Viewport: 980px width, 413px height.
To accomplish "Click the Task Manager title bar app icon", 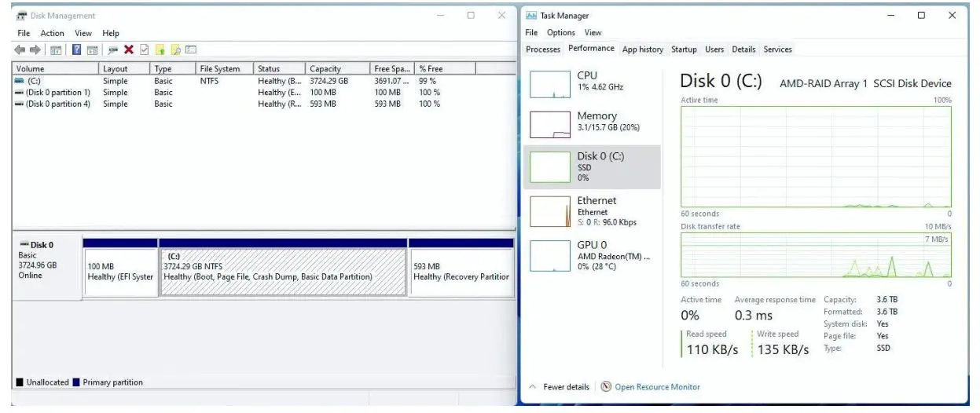I will [531, 16].
